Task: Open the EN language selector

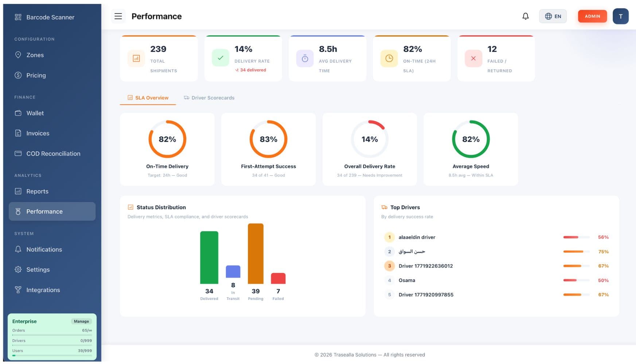Action: [553, 16]
